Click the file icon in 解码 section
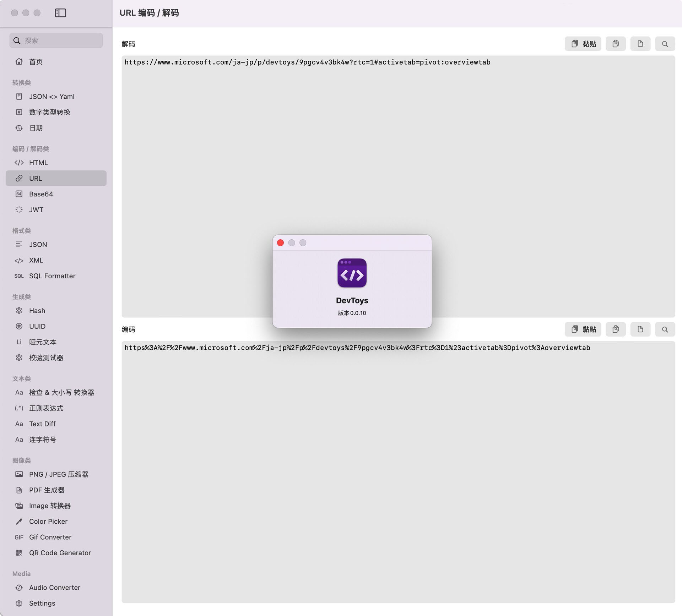The image size is (682, 616). pyautogui.click(x=640, y=44)
